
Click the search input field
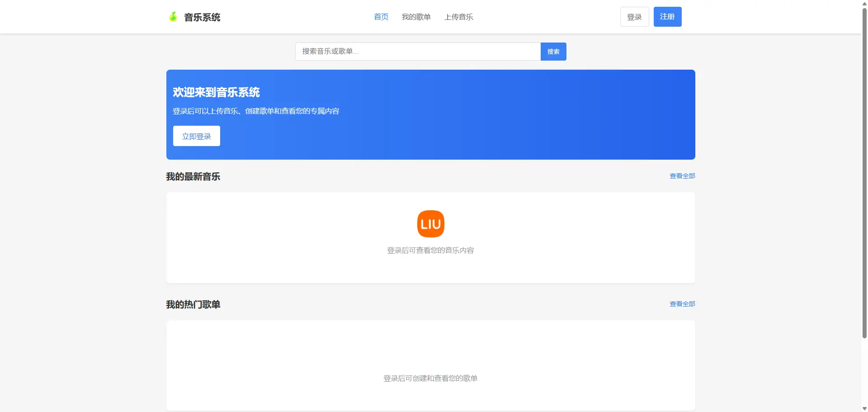[417, 51]
